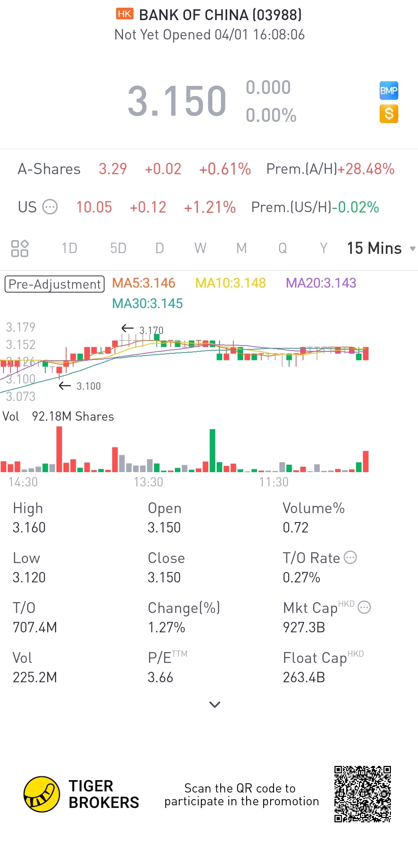The width and height of the screenshot is (418, 868).
Task: Expand more stock details with chevron
Action: (x=215, y=704)
